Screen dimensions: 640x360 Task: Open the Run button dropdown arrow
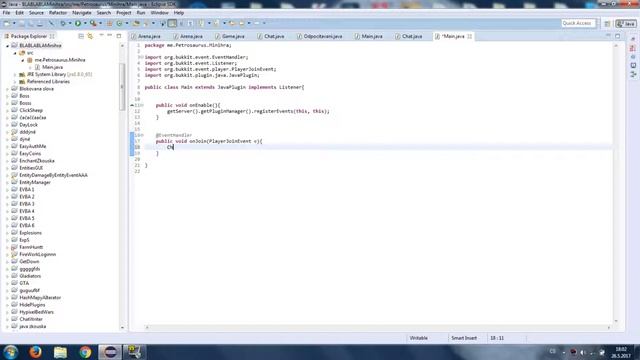pyautogui.click(x=85, y=23)
